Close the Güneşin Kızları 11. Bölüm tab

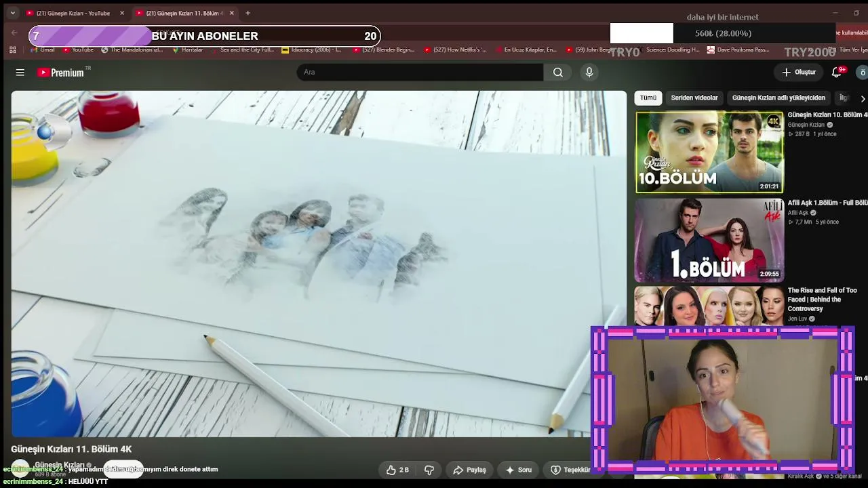pyautogui.click(x=232, y=13)
